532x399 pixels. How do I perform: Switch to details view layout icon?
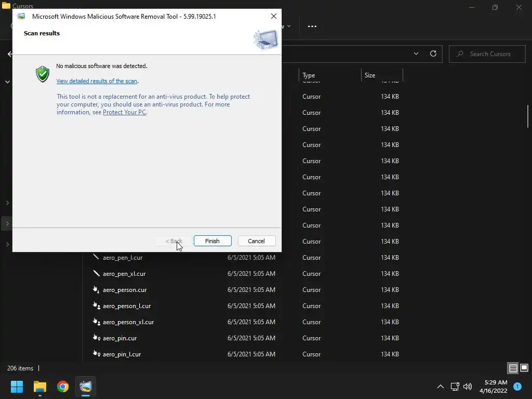[513, 368]
